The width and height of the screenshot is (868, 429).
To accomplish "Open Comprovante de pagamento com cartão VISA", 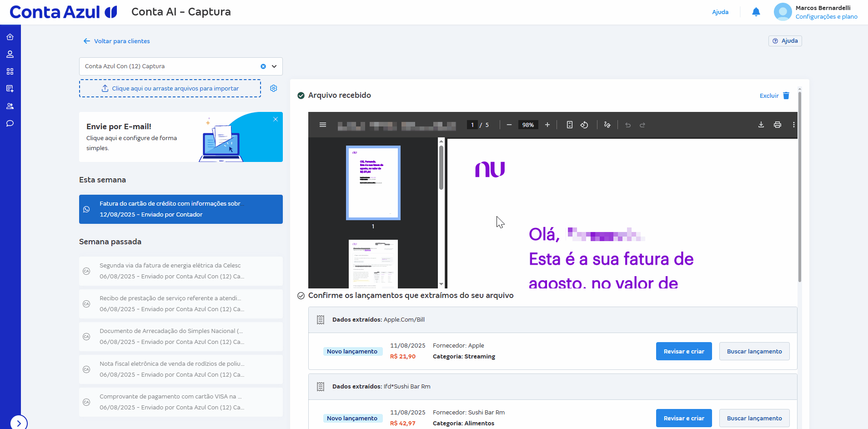I will (x=181, y=402).
